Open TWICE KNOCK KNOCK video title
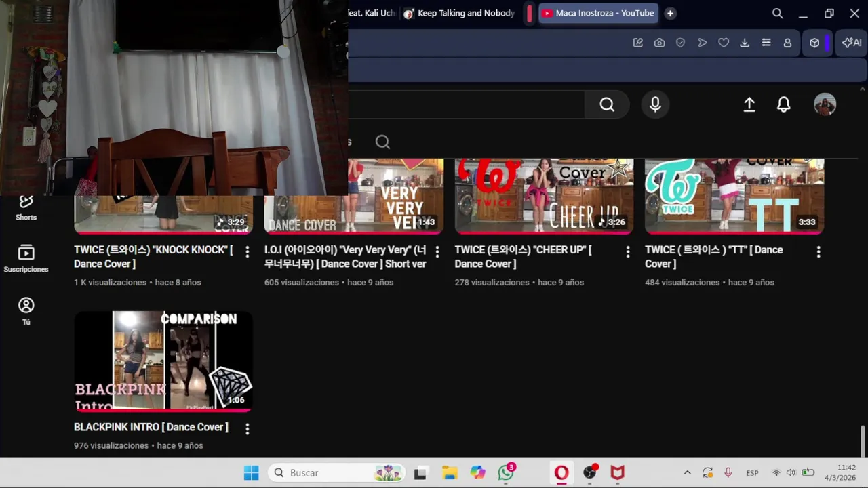Screen dimensions: 868x488 click(x=153, y=257)
